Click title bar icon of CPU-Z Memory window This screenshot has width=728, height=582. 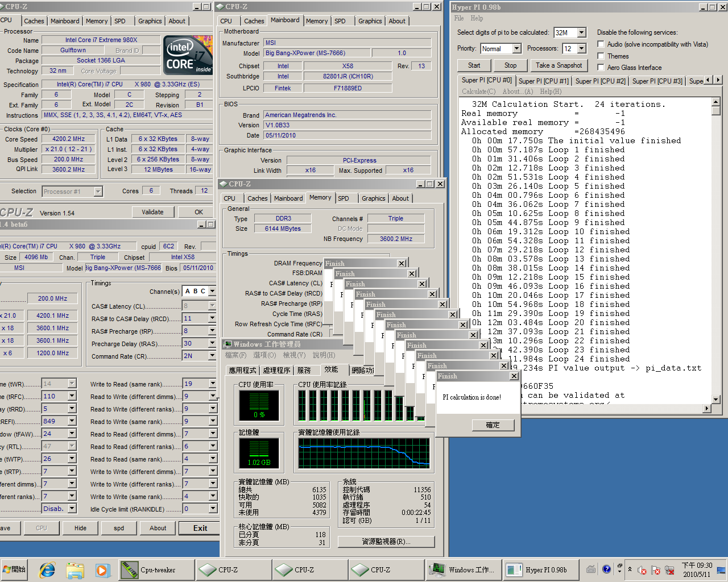tap(224, 184)
